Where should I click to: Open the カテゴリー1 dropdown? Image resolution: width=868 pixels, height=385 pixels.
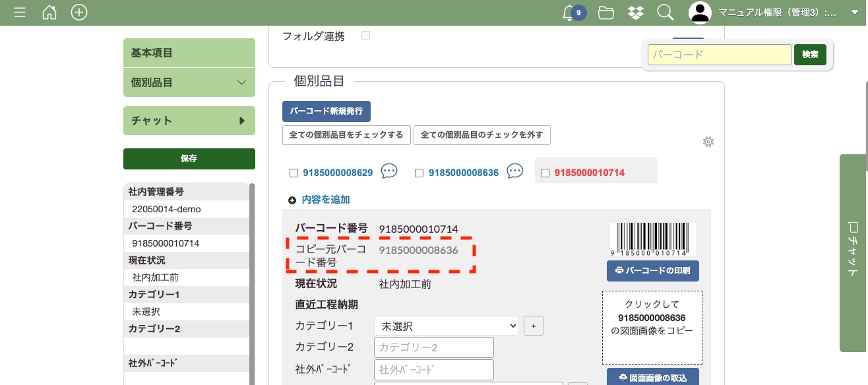pos(446,326)
